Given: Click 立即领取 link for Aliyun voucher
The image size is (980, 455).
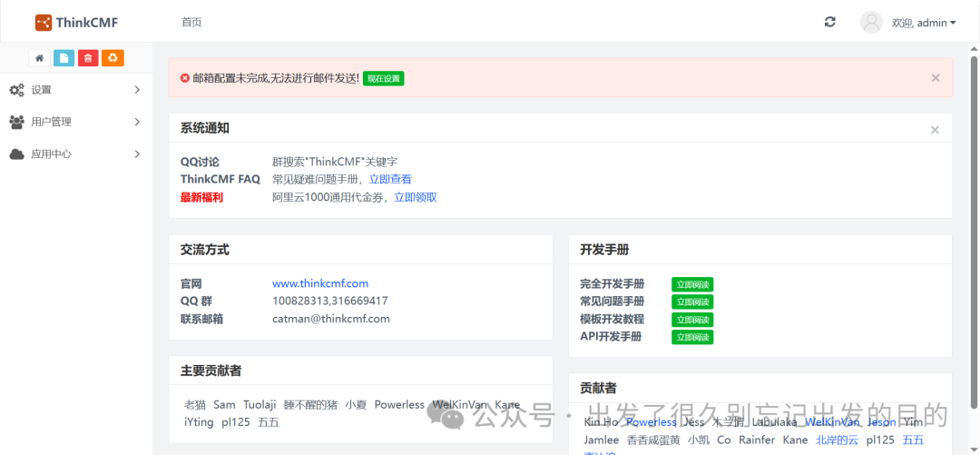Looking at the screenshot, I should [x=416, y=197].
